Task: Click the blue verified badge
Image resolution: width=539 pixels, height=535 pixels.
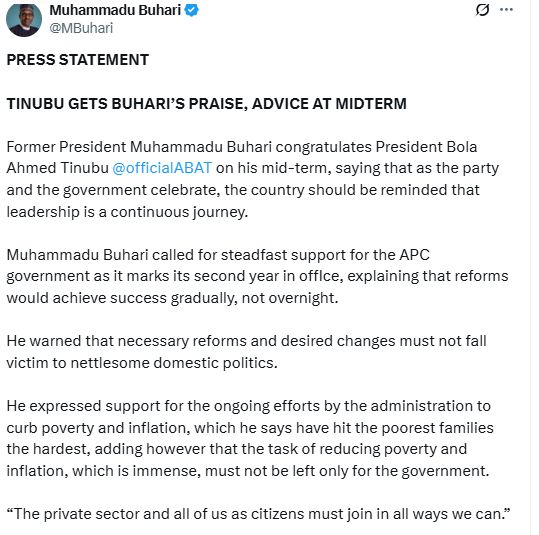Action: (x=191, y=10)
